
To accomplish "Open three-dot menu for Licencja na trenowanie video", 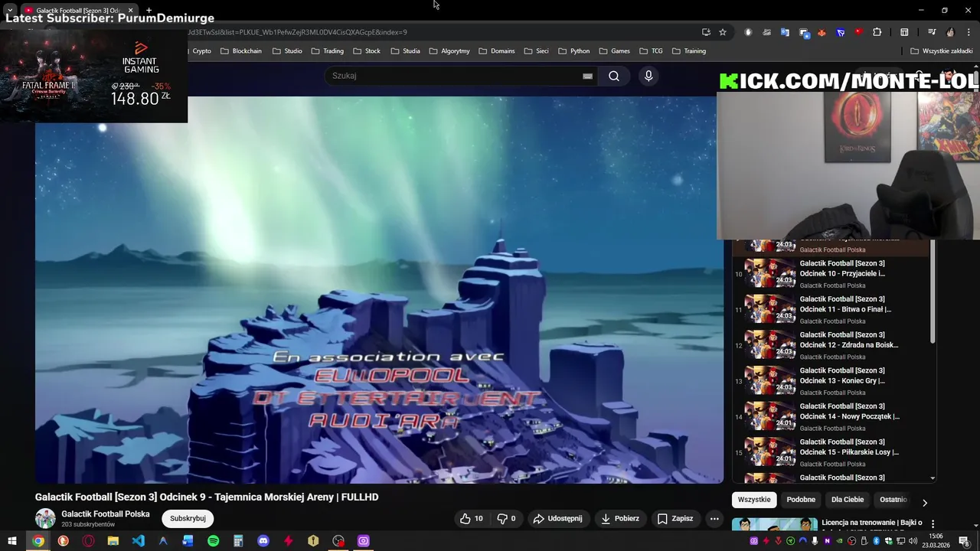I will (x=933, y=523).
